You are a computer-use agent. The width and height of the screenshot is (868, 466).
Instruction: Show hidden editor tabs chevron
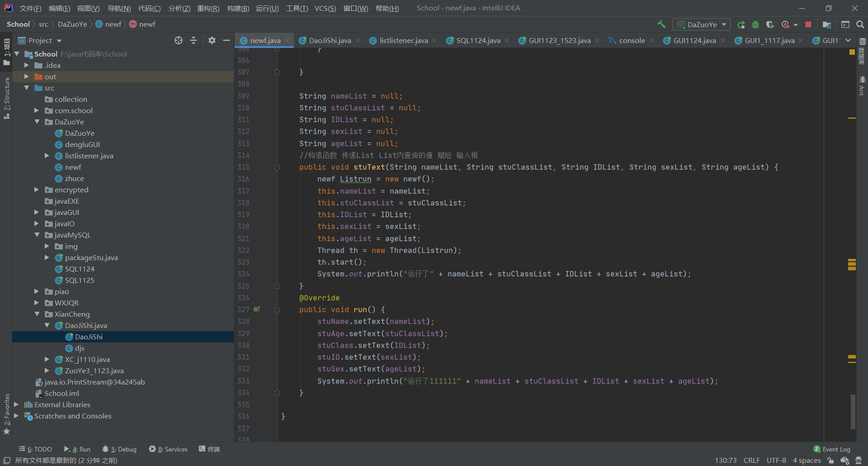848,40
